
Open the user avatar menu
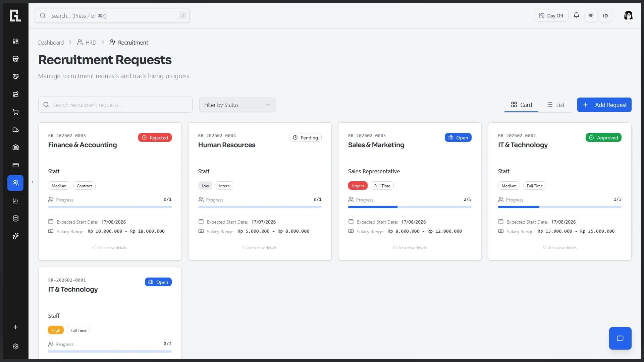[628, 15]
